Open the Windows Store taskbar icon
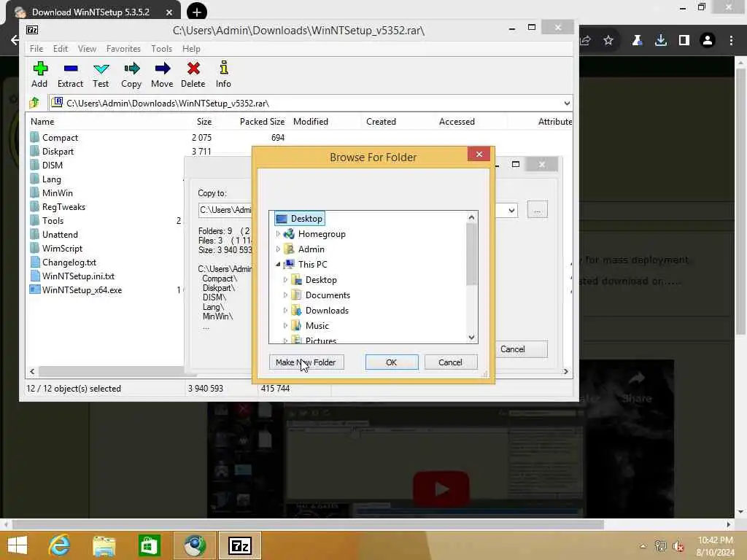 [149, 545]
